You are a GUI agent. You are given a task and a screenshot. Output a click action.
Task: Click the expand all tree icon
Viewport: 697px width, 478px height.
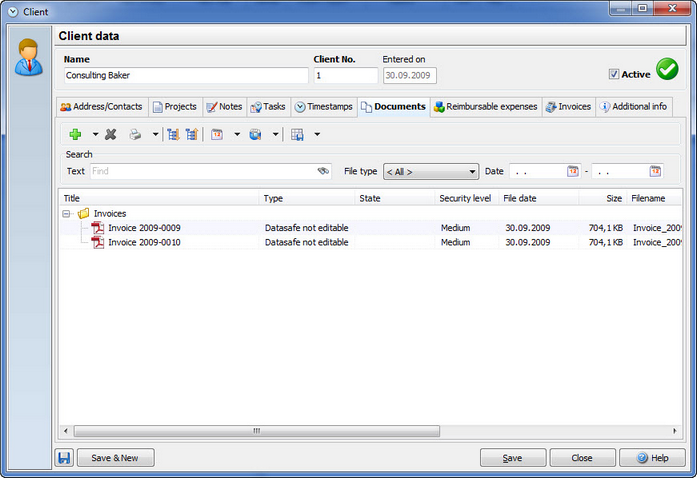tap(173, 134)
